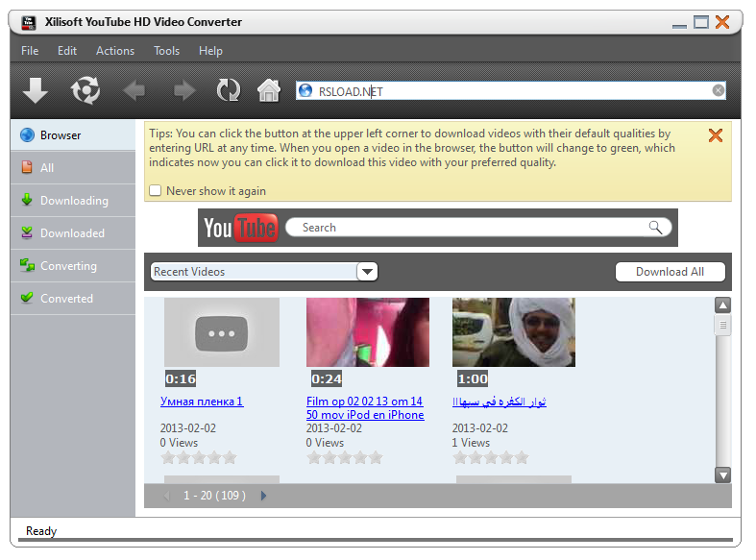Click the RSLOAD.NET address field
This screenshot has width=756, height=560.
tap(511, 90)
